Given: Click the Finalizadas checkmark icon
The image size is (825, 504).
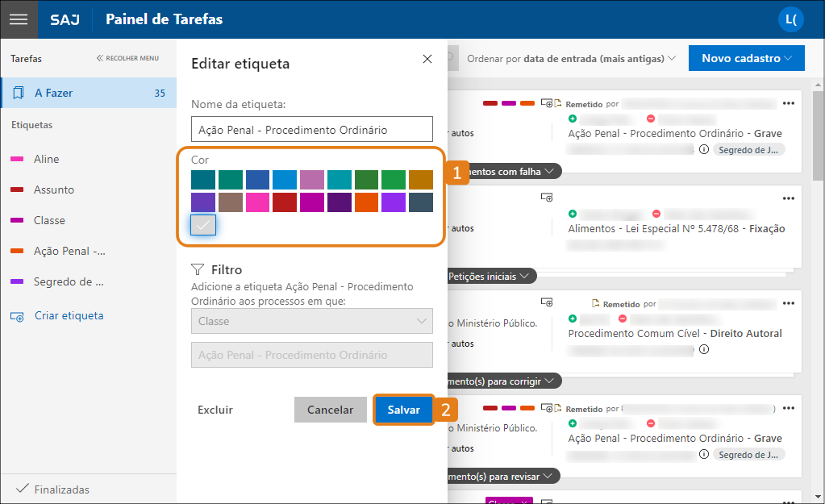Looking at the screenshot, I should (x=23, y=489).
